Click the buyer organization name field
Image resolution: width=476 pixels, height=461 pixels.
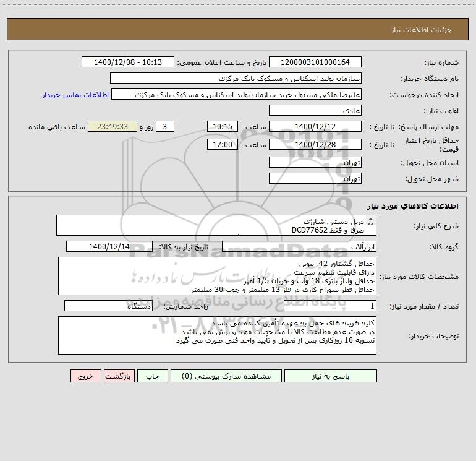point(236,78)
